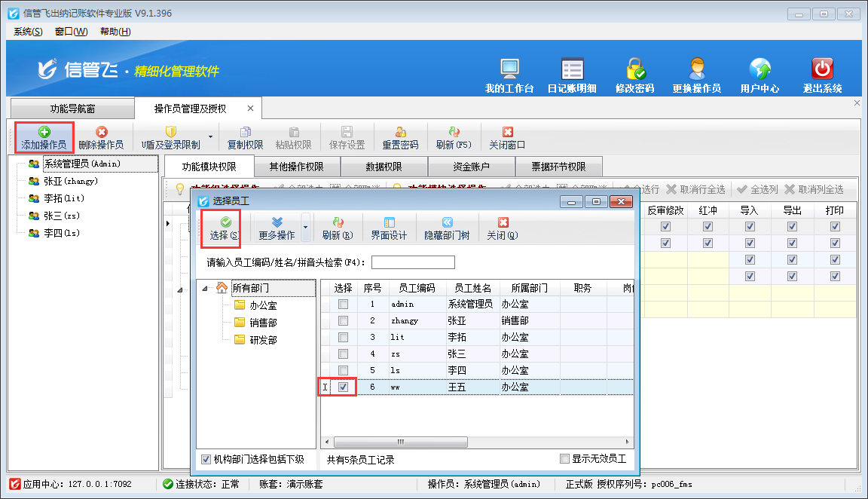
Task: Click the 更换操作员 user icon
Action: [697, 69]
